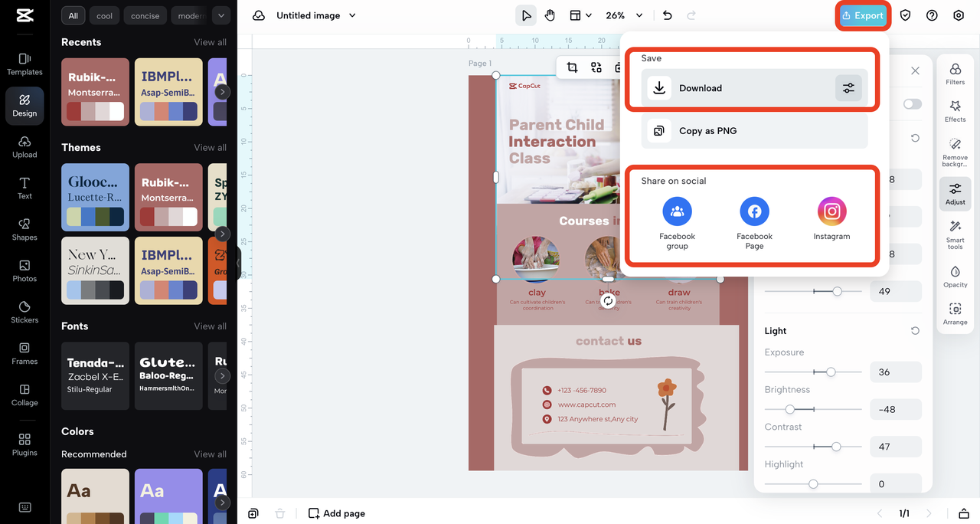Open the Filters panel

955,74
